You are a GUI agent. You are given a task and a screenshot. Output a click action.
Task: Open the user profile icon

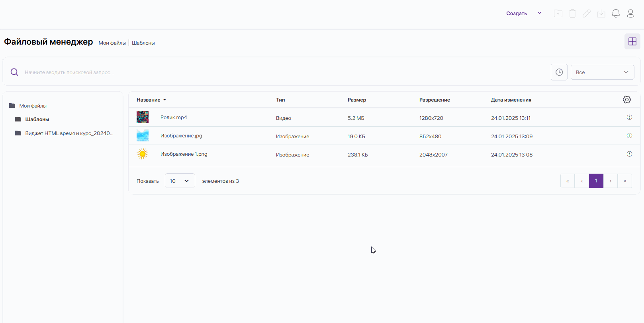[x=630, y=14]
